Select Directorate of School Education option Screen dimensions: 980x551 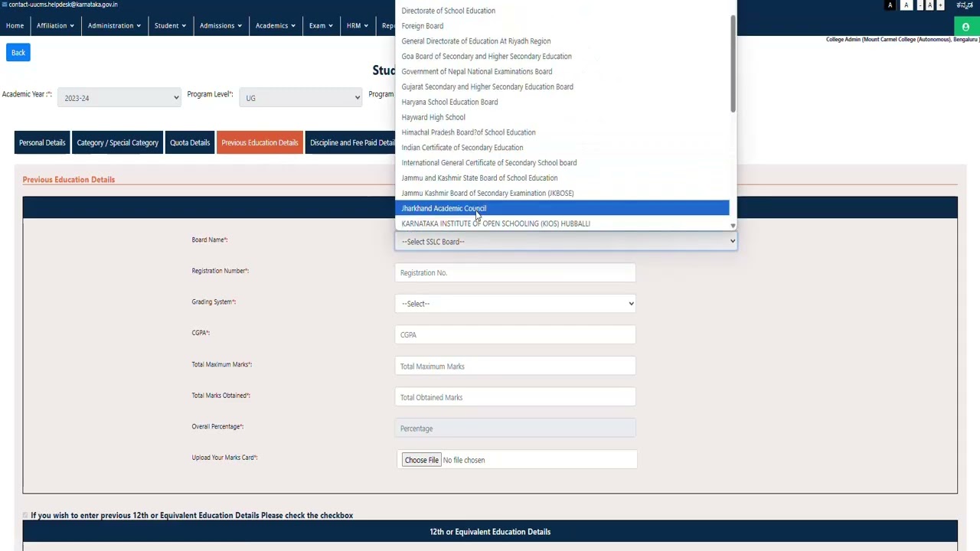[562, 11]
